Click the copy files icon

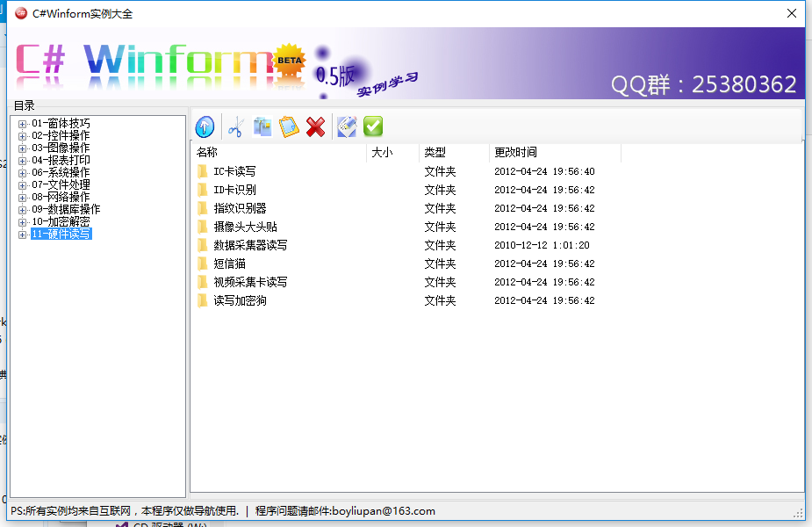262,126
